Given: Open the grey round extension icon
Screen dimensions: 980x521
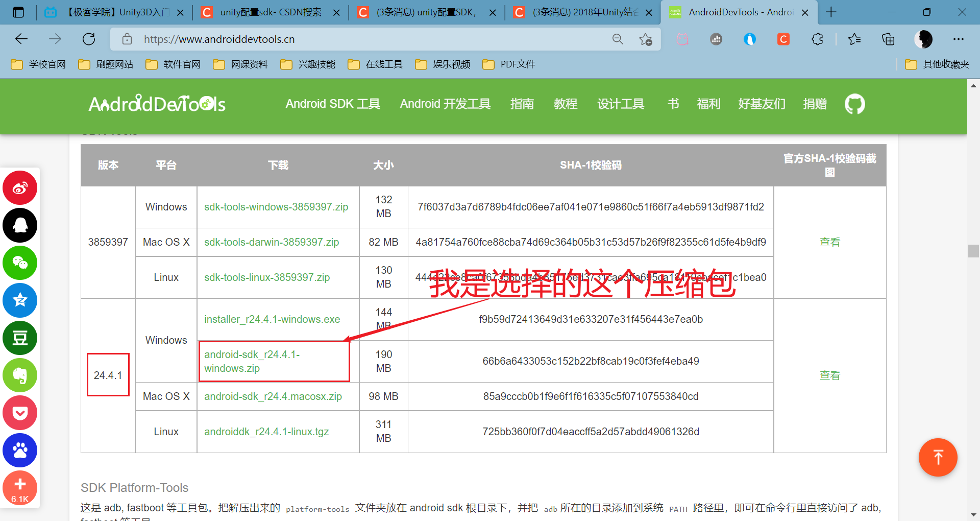Looking at the screenshot, I should 716,39.
